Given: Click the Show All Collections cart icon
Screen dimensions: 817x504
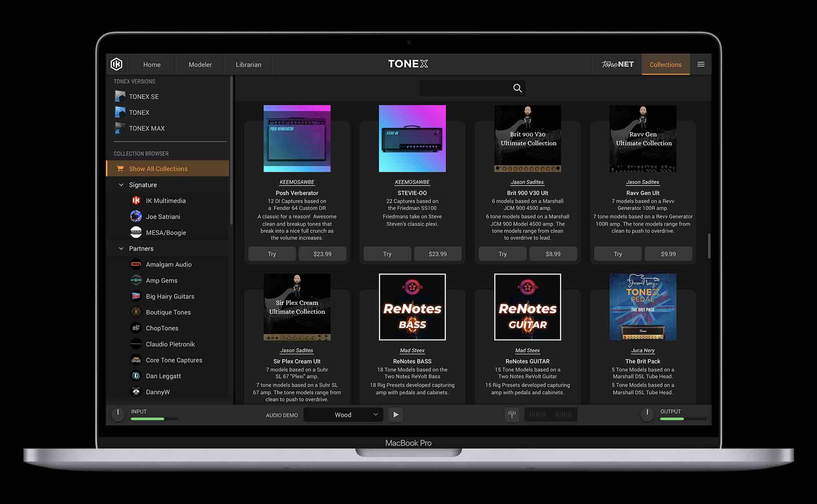Looking at the screenshot, I should click(120, 169).
